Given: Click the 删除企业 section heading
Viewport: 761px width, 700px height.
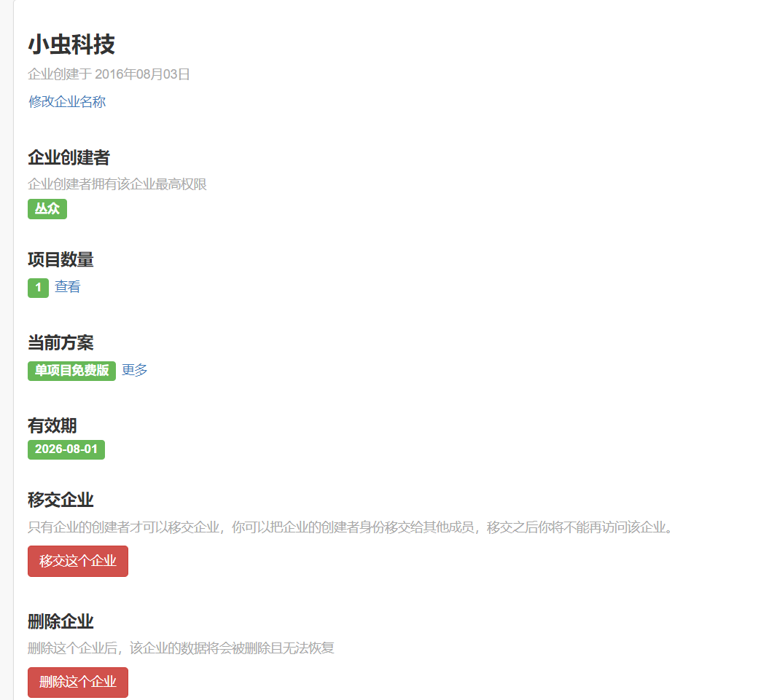Looking at the screenshot, I should pos(61,621).
